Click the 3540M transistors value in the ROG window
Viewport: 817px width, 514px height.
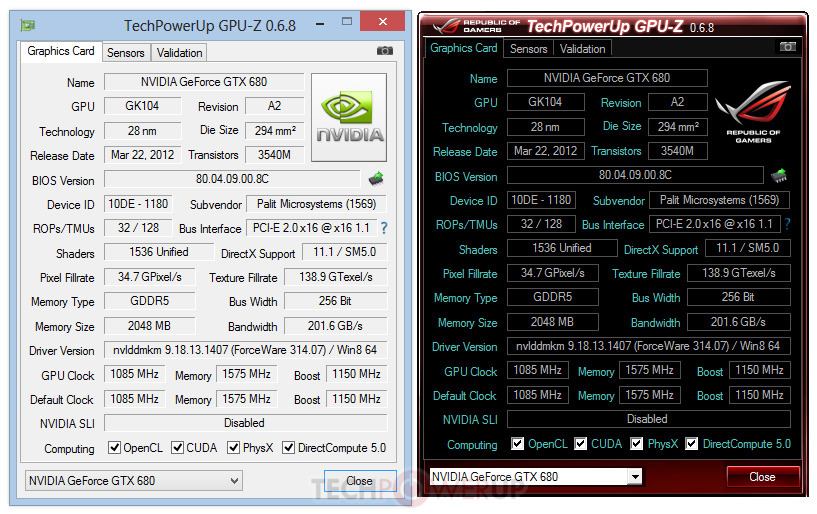pyautogui.click(x=677, y=151)
